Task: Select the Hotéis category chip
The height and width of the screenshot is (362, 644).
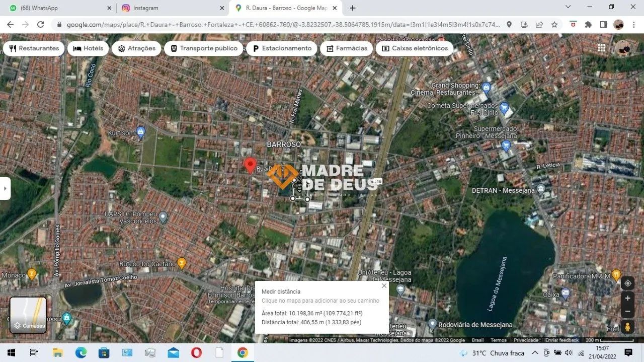Action: (88, 48)
